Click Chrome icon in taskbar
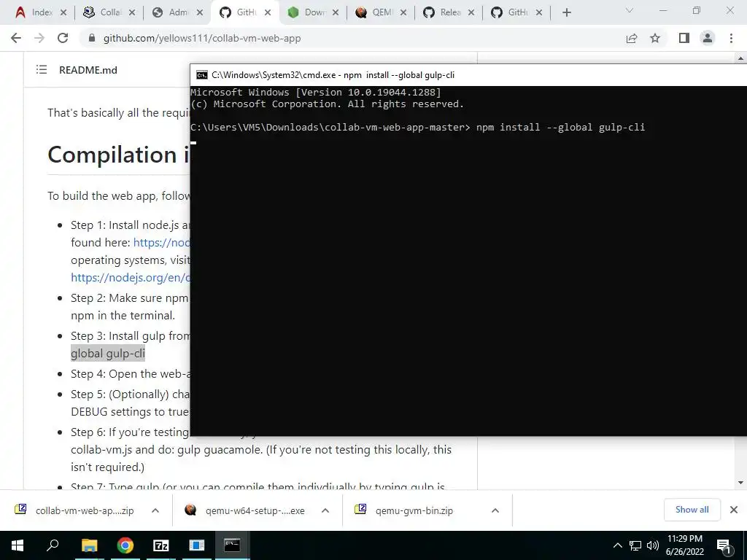This screenshot has height=560, width=747. pos(125,545)
